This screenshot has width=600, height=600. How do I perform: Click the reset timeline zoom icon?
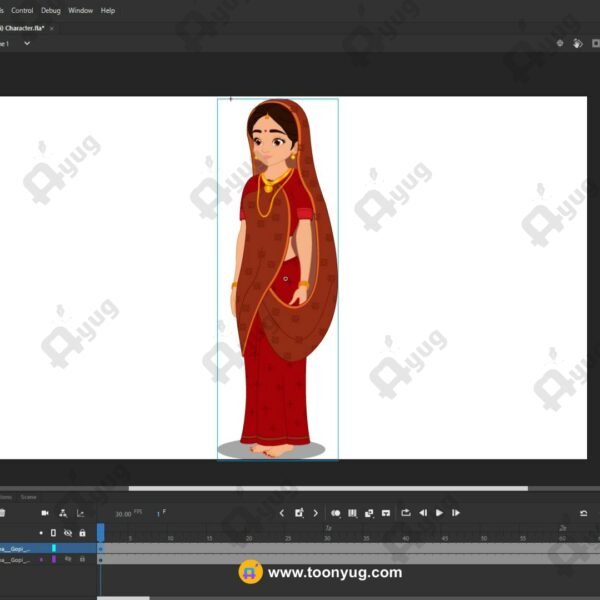[584, 513]
